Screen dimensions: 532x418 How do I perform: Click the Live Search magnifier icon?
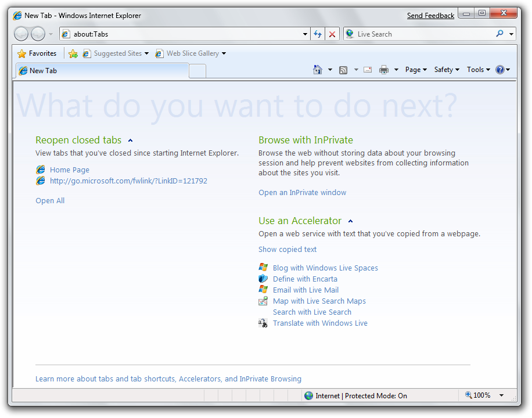coord(499,34)
